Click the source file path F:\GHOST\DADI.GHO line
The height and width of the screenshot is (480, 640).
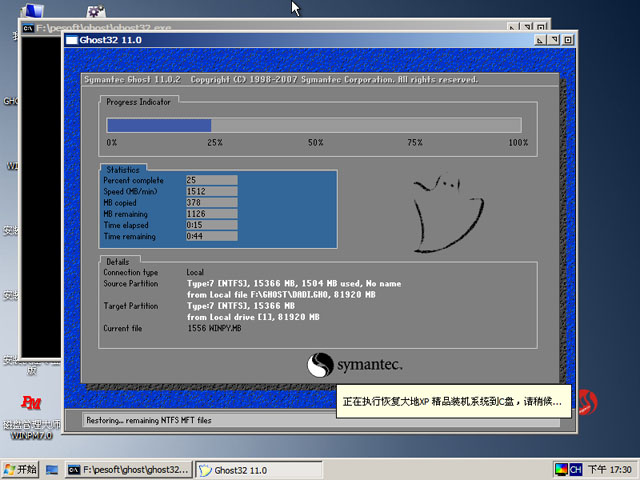281,295
